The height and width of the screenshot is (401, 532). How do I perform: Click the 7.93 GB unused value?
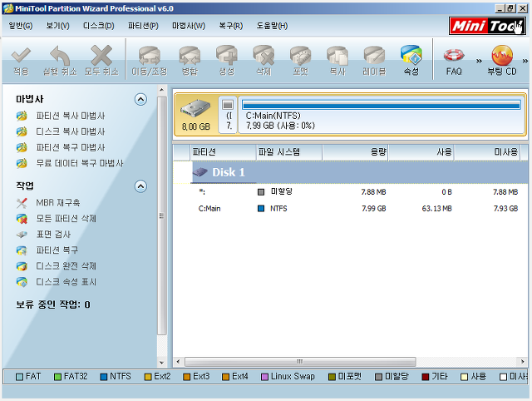(505, 209)
